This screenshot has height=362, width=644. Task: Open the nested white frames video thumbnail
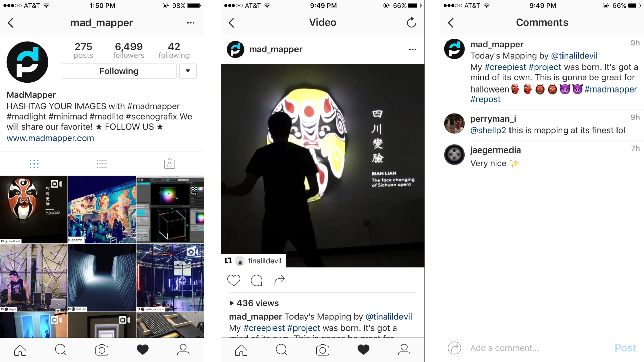click(102, 325)
